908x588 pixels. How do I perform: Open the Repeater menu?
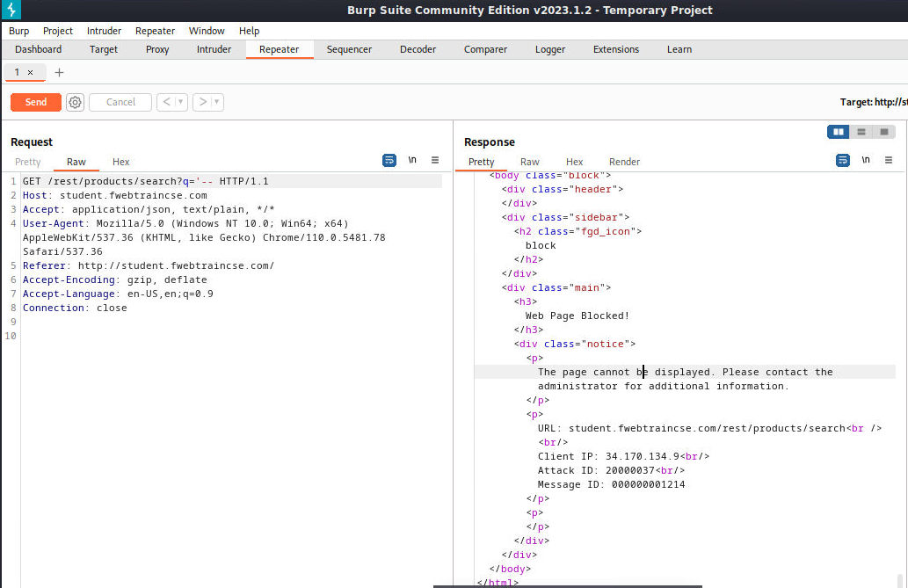point(155,31)
